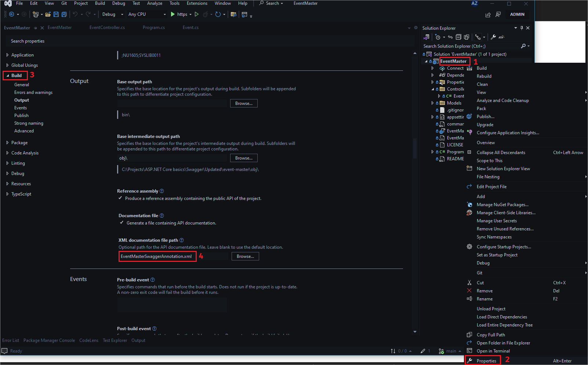588x365 pixels.
Task: Click Browse for Base intermediate output path
Action: 244,158
